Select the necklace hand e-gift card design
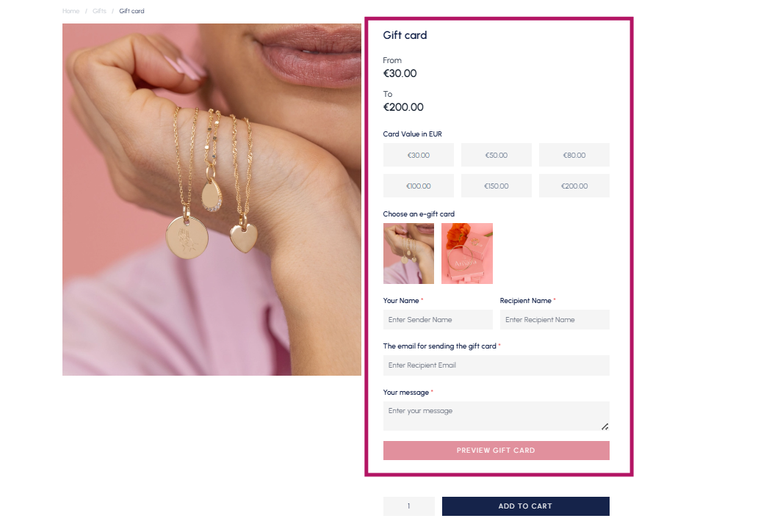 coord(408,253)
